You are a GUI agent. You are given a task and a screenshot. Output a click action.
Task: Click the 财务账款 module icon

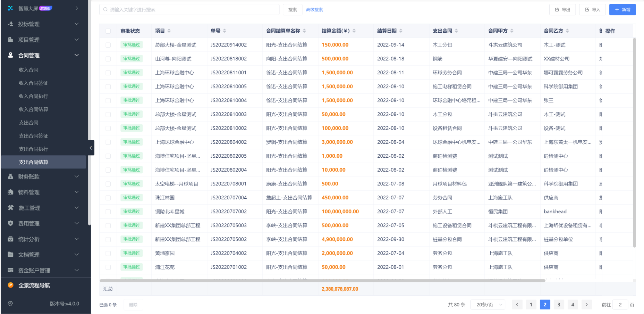[x=10, y=176]
